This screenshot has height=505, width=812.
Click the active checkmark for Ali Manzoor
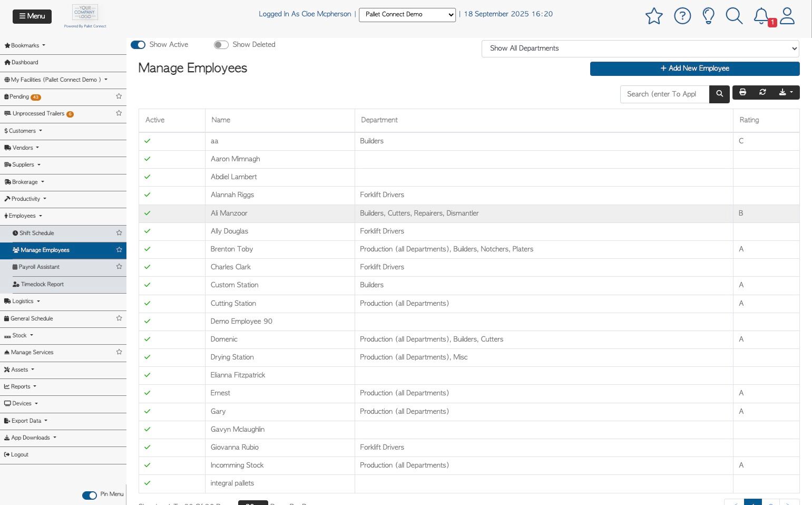click(x=148, y=213)
